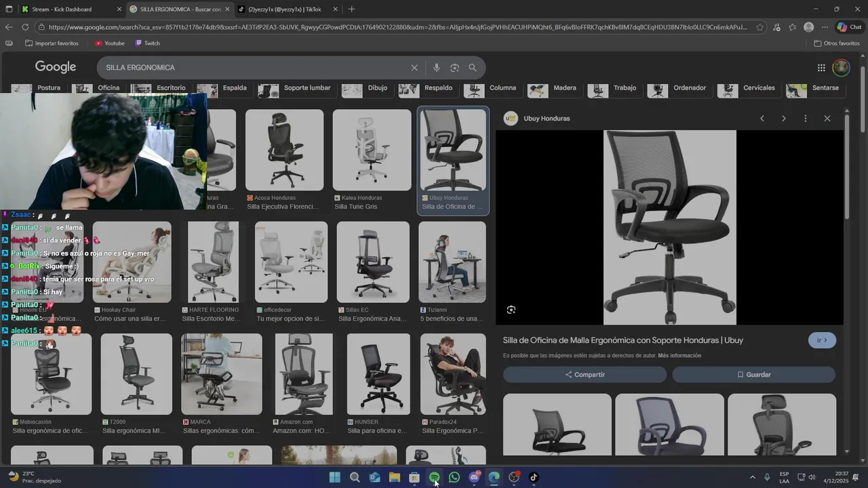The width and height of the screenshot is (868, 488).
Task: Open Google Lens image search
Action: (x=454, y=68)
